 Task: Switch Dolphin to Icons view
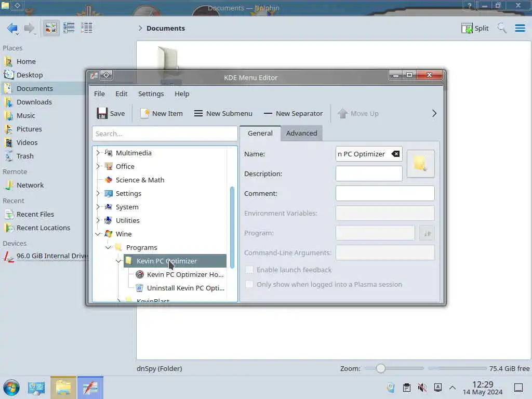(x=51, y=28)
